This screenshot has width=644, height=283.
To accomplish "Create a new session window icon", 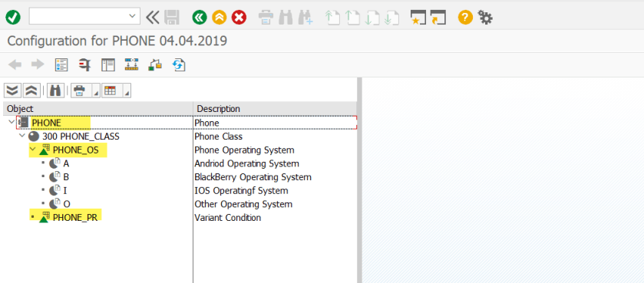I will 418,18.
